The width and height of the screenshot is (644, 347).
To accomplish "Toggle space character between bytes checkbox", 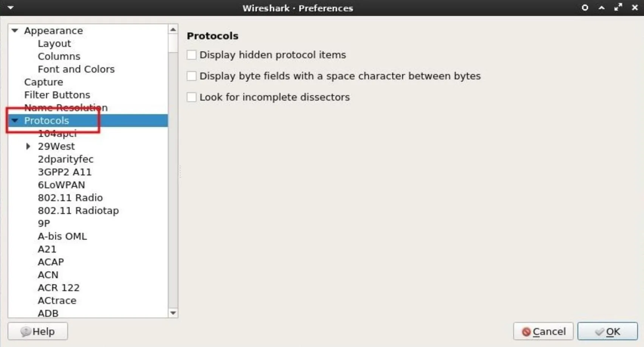I will point(192,76).
